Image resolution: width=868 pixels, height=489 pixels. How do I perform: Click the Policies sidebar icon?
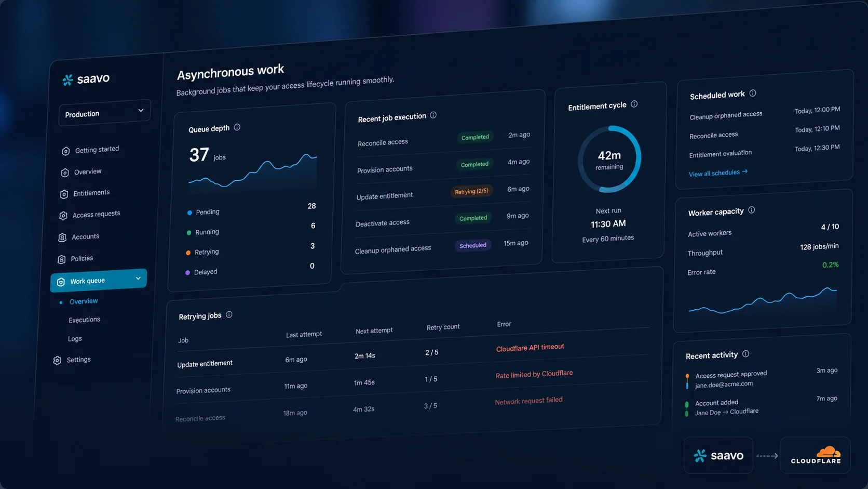(x=61, y=259)
